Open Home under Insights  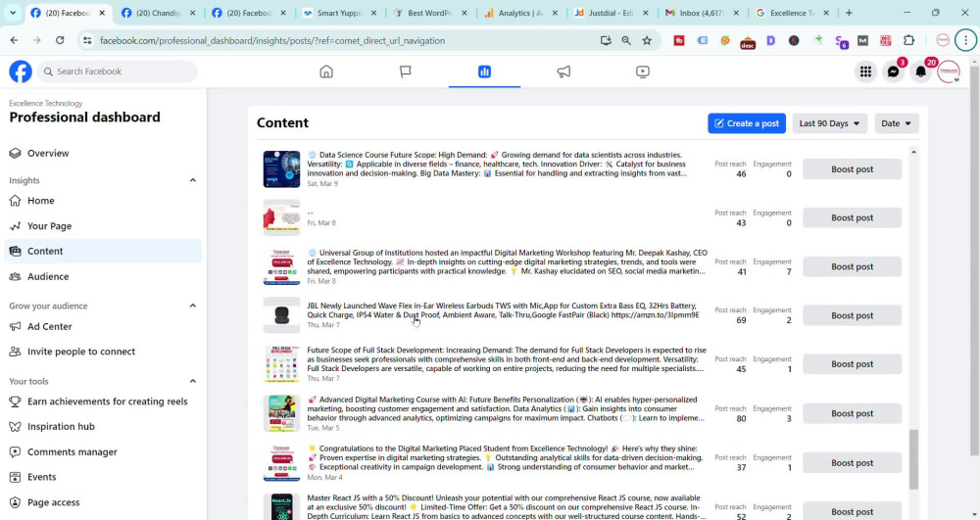click(103, 201)
